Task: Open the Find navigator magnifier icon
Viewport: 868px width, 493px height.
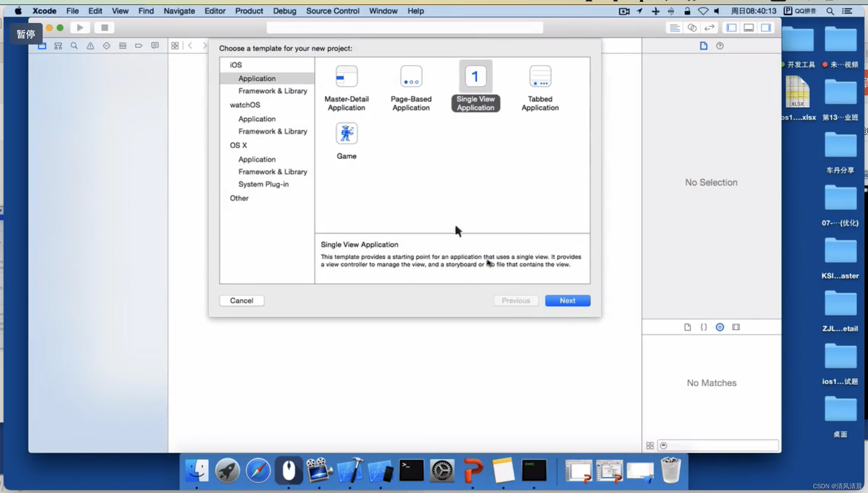Action: tap(74, 46)
